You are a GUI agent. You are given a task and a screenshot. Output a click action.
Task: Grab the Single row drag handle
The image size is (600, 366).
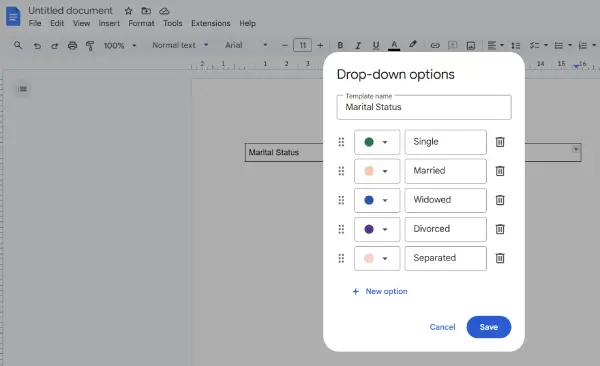pos(341,142)
